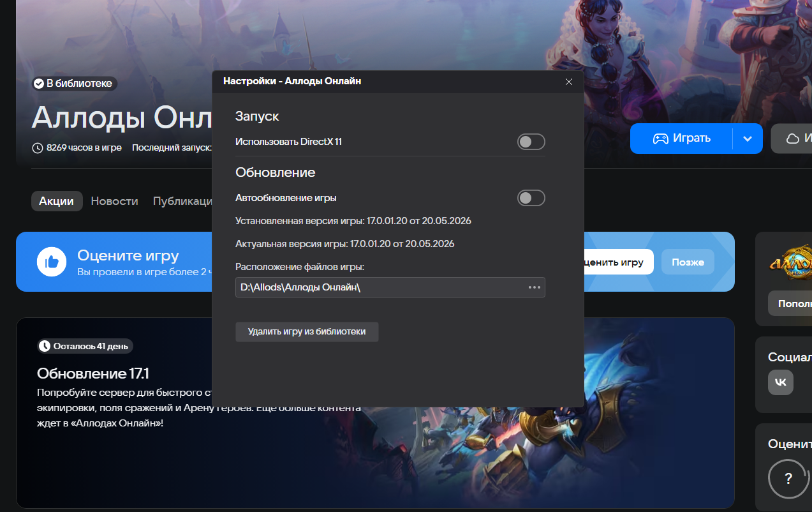Click the clock icon by 8269 часов
The height and width of the screenshot is (512, 812).
pos(38,148)
